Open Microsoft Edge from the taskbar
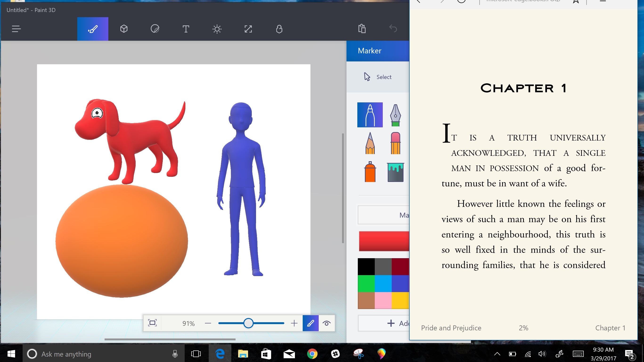Screen dimensions: 644x362 [220, 354]
